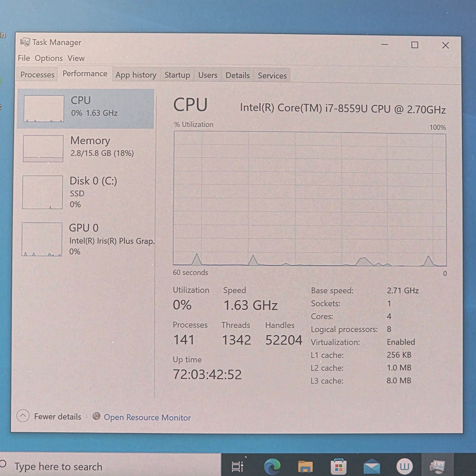Open the Options menu
The width and height of the screenshot is (476, 476).
49,58
